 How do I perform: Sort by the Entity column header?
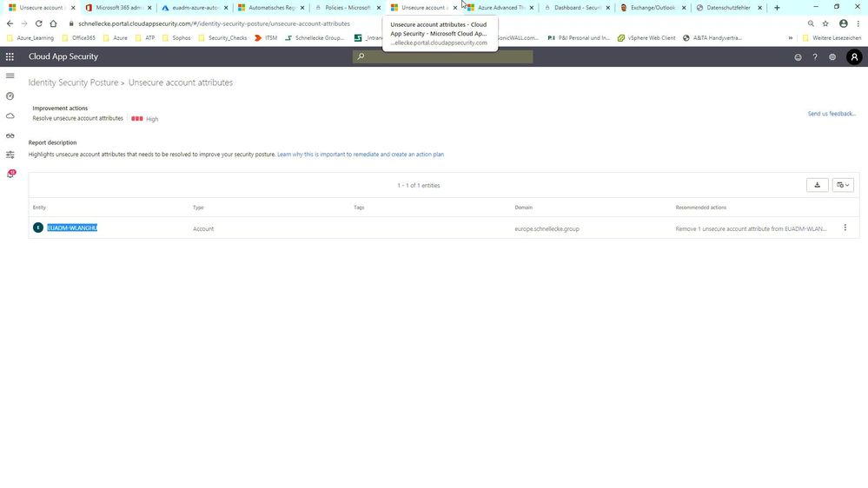(39, 208)
